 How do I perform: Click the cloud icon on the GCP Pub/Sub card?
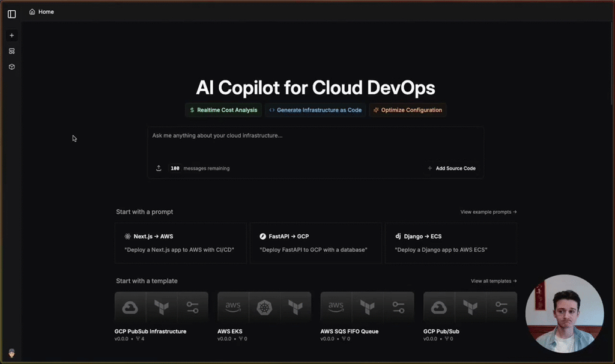(x=439, y=307)
